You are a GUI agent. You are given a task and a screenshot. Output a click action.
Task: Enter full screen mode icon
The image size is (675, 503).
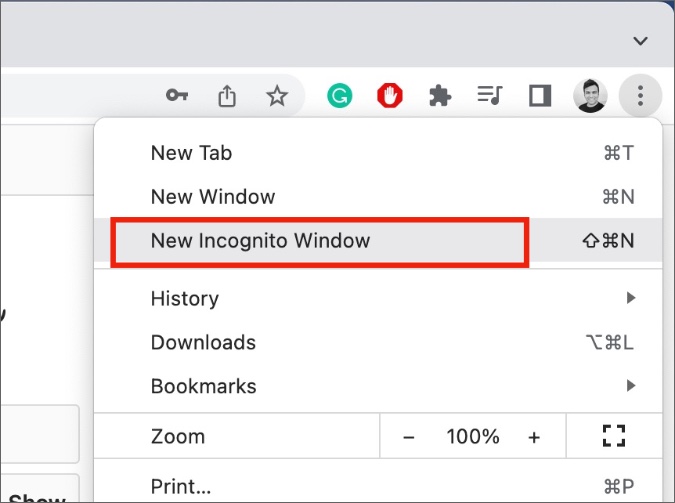point(614,436)
